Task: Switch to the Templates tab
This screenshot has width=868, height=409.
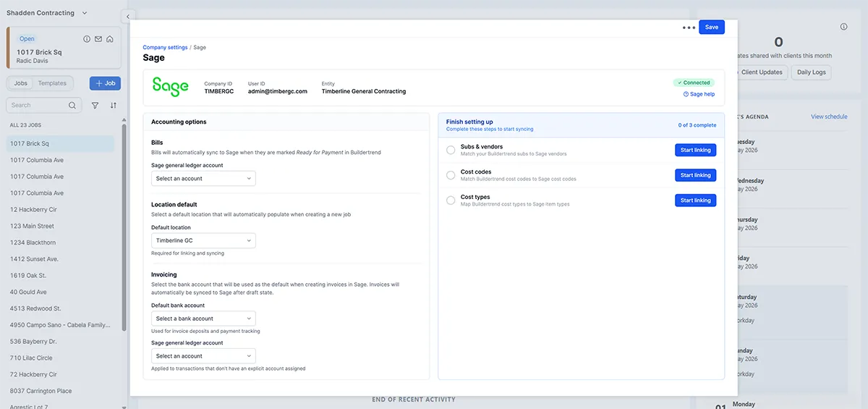Action: coord(52,83)
